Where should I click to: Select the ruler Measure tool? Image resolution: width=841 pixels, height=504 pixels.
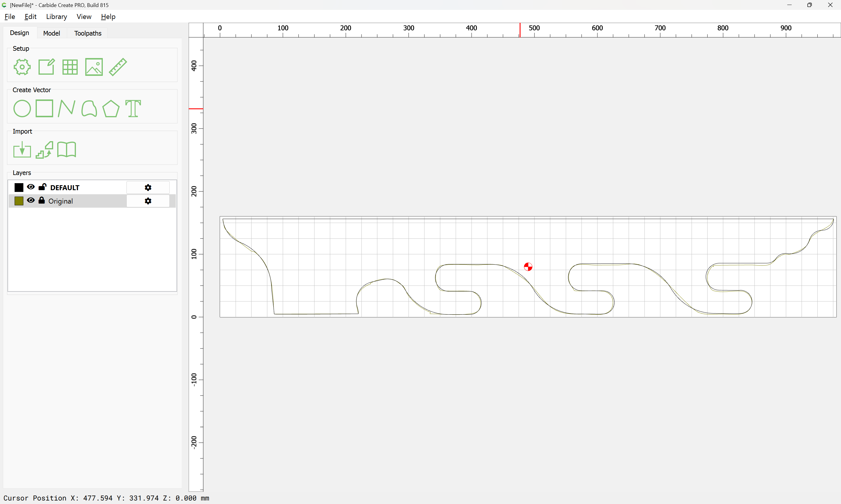coord(118,67)
